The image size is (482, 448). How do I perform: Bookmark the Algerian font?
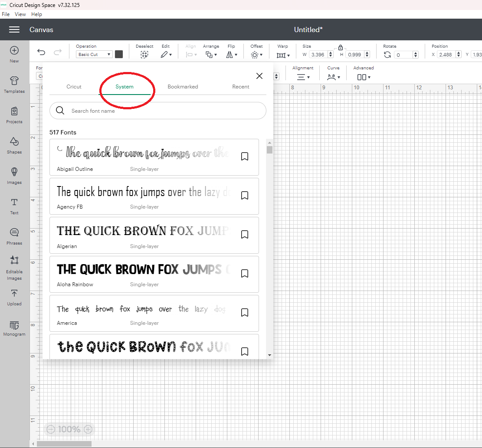pos(245,235)
